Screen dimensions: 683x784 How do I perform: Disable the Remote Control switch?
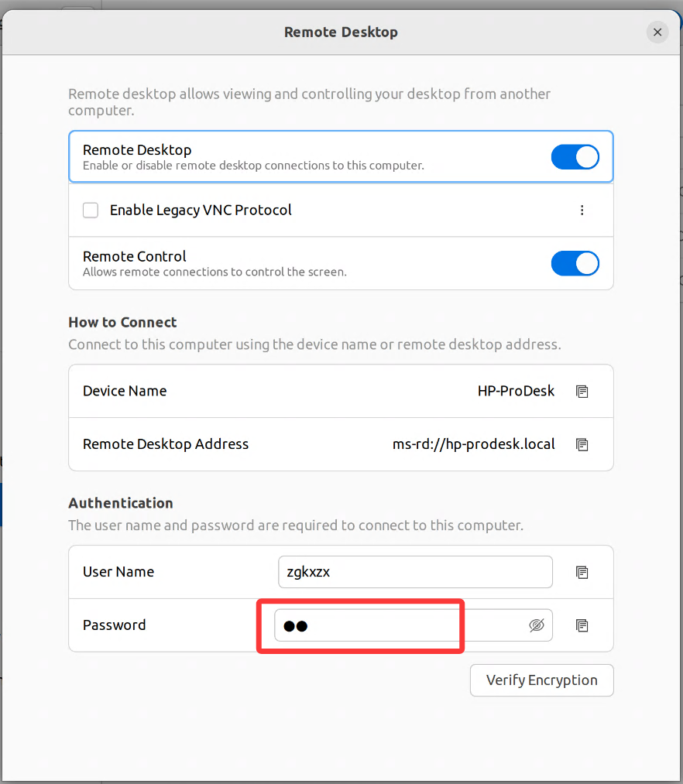(x=575, y=263)
